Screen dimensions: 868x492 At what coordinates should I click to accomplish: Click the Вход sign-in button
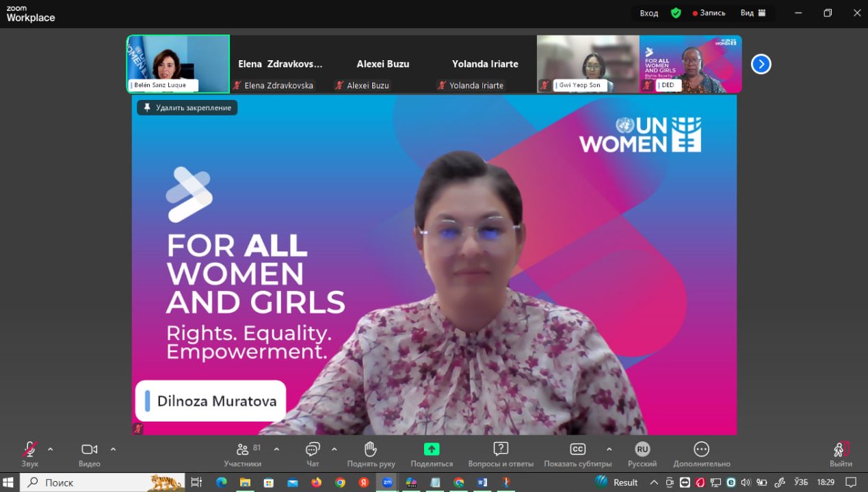pyautogui.click(x=648, y=13)
